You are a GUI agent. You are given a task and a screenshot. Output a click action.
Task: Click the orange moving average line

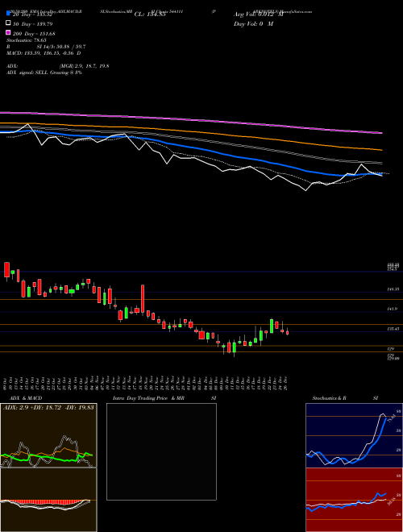coord(190,131)
